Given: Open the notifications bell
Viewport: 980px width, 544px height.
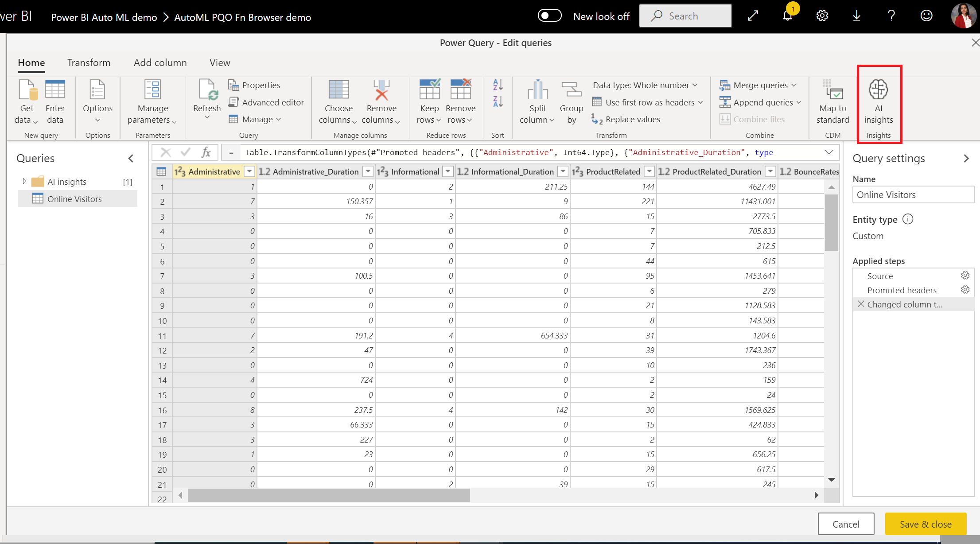Looking at the screenshot, I should [787, 16].
